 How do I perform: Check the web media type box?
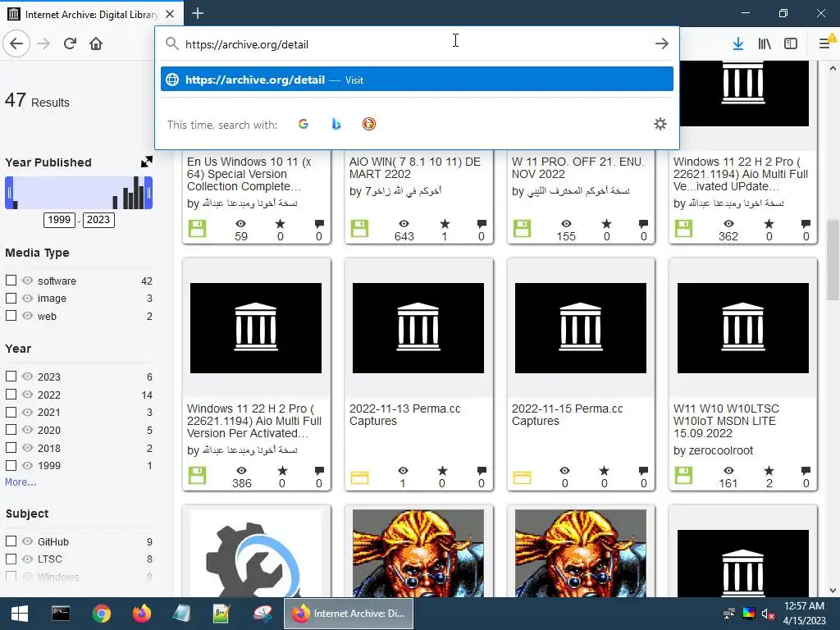coord(11,316)
